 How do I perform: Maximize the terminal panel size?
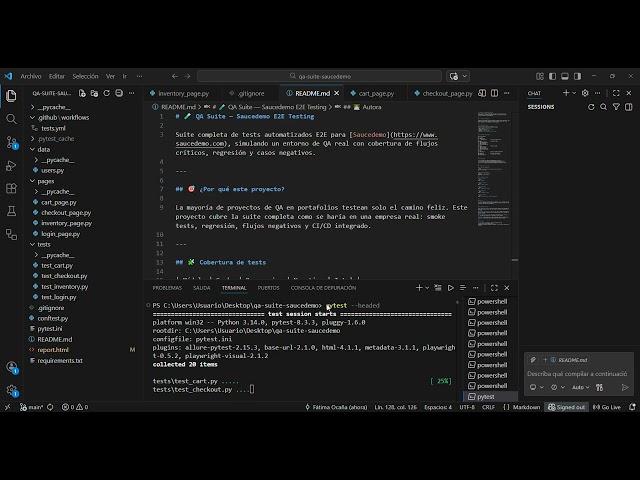pyautogui.click(x=494, y=288)
